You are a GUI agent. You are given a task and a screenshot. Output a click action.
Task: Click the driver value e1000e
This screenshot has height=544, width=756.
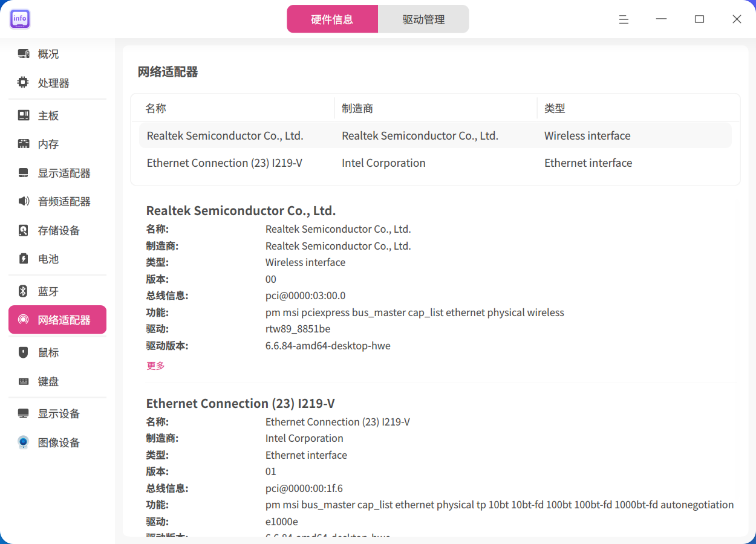click(282, 522)
